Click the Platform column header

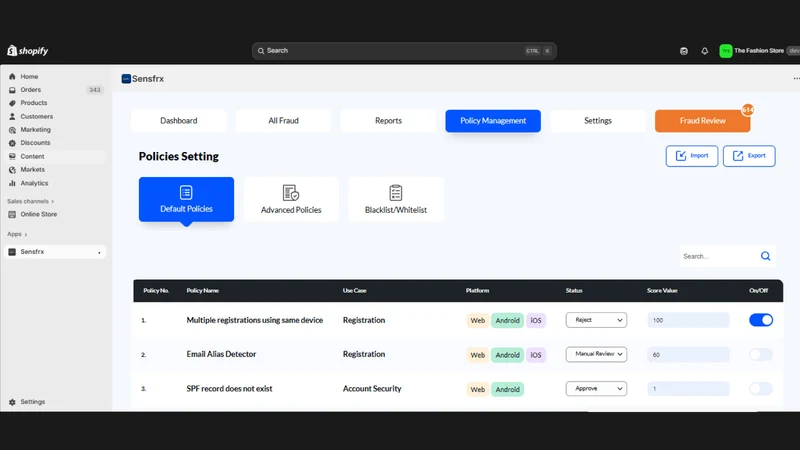pos(477,291)
